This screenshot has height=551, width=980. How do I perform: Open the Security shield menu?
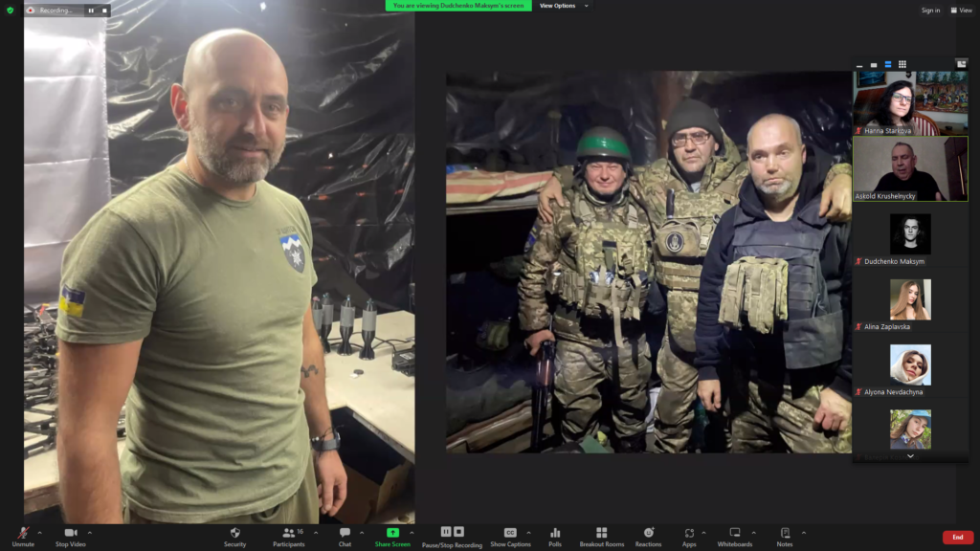[x=235, y=537]
